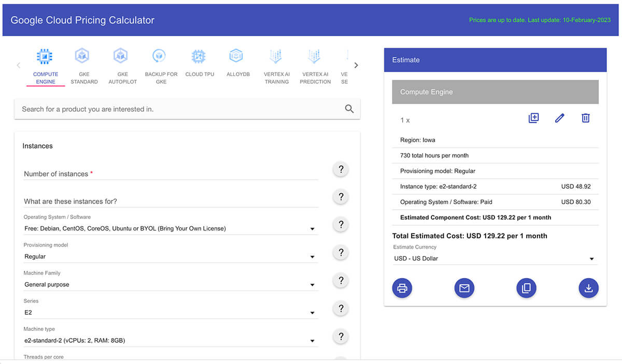Email the estimate
Image resolution: width=622 pixels, height=364 pixels.
click(464, 288)
